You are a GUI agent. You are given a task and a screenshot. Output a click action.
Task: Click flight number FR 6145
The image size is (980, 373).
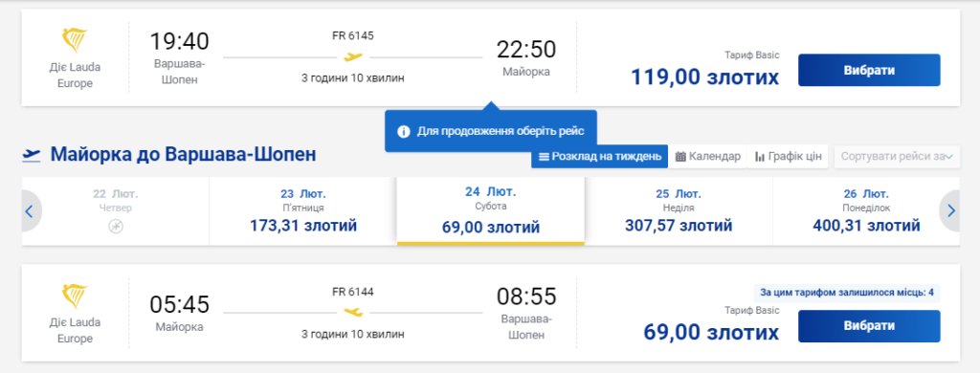pyautogui.click(x=353, y=35)
